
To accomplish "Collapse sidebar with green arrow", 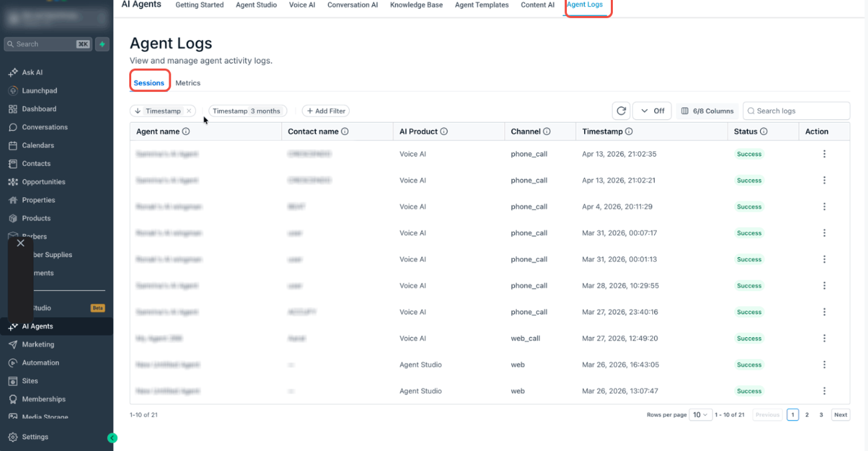I will pyautogui.click(x=112, y=438).
